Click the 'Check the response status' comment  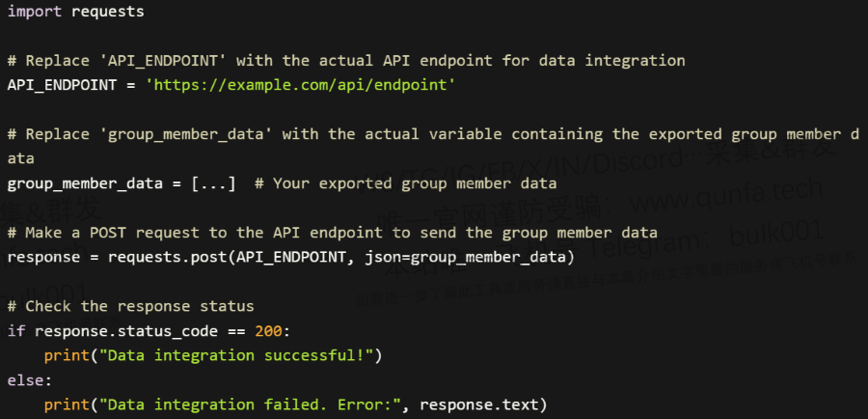tap(130, 306)
